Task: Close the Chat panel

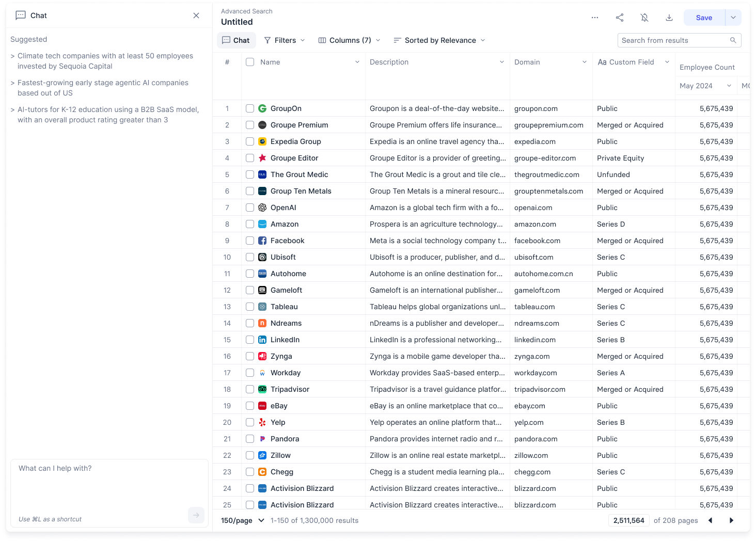Action: [x=196, y=15]
